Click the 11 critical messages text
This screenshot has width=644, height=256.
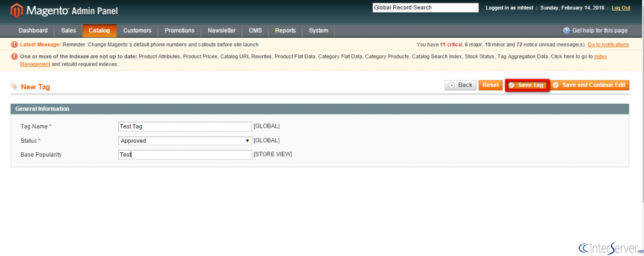click(x=452, y=45)
